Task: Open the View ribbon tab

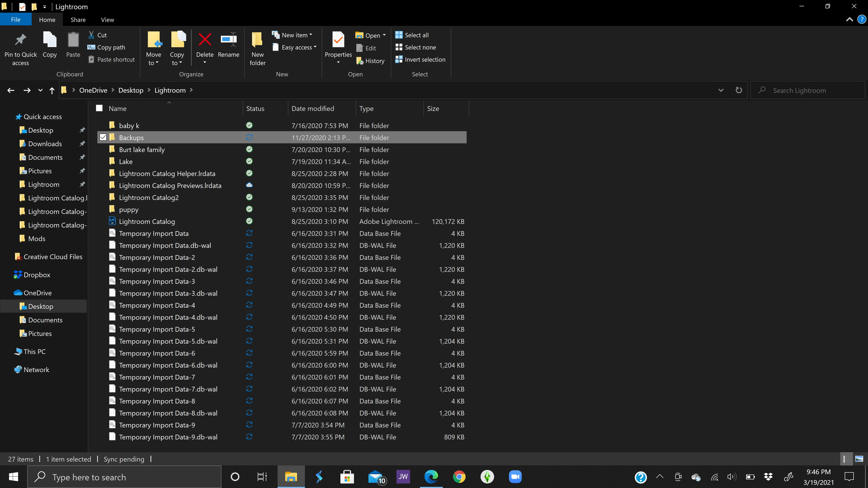Action: [x=107, y=20]
